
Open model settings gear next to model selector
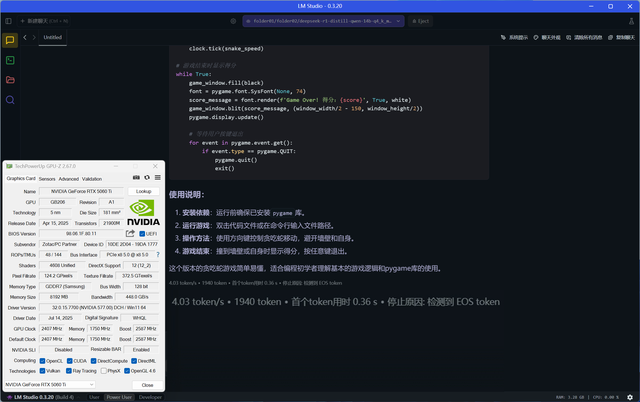233,21
